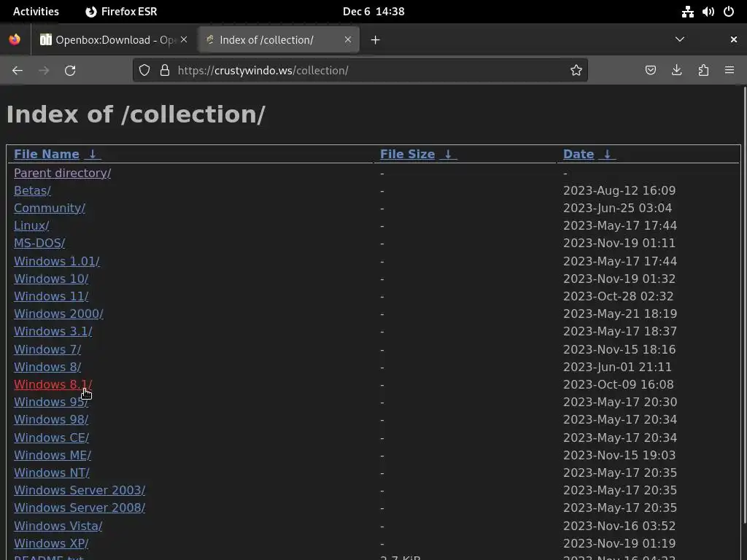This screenshot has height=560, width=747.
Task: Open the Windows Vista folder
Action: pos(58,526)
